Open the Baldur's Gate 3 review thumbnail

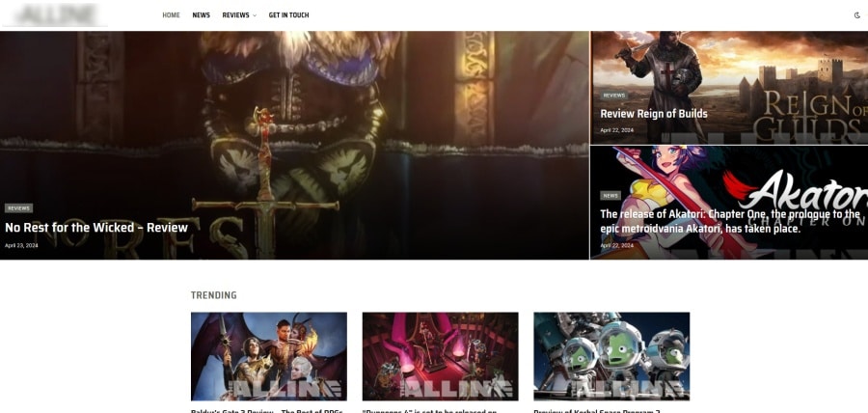click(x=269, y=356)
